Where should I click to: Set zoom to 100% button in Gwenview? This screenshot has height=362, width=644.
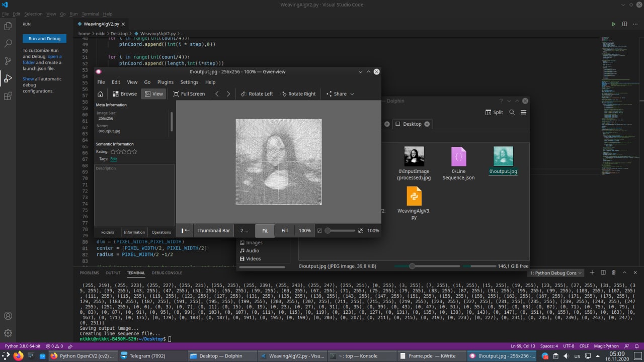tap(305, 230)
